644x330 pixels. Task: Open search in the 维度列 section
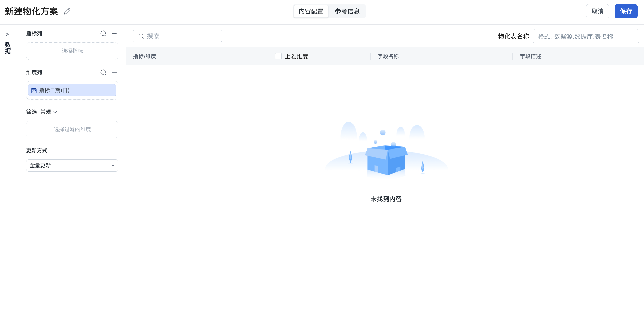[x=103, y=72]
